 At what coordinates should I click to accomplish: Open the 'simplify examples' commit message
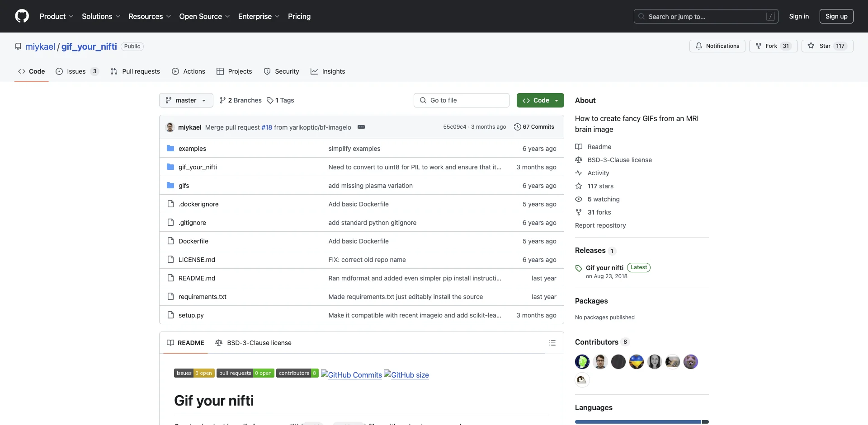[354, 149]
